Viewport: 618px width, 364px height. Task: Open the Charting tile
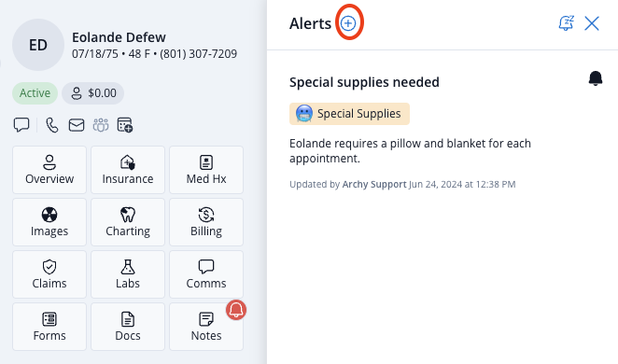[x=128, y=222]
